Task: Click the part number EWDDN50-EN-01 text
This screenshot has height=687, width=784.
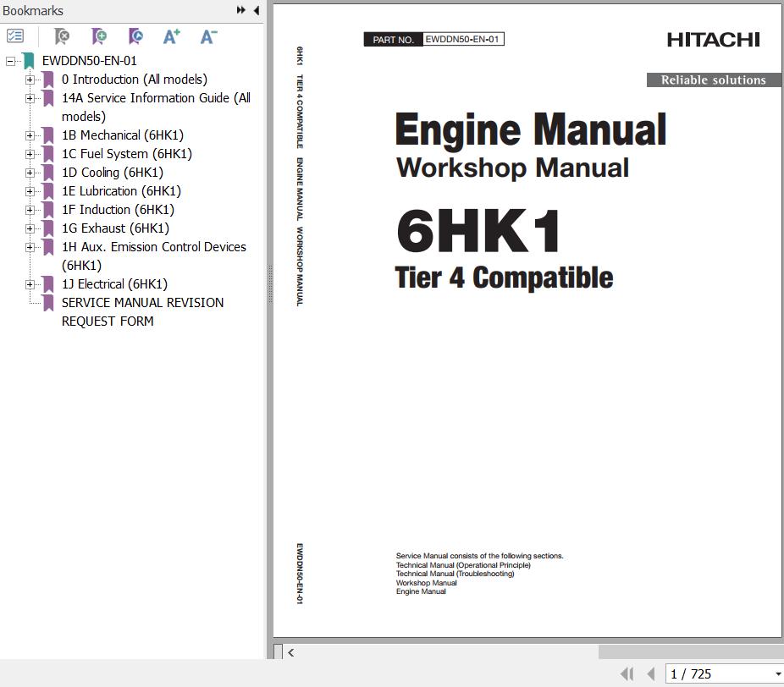Action: click(x=462, y=40)
